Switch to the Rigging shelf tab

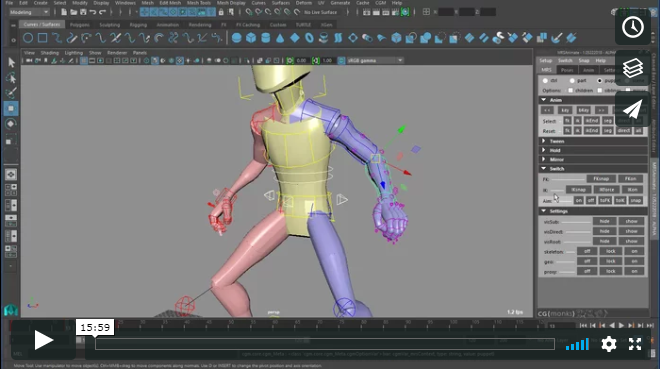(138, 25)
